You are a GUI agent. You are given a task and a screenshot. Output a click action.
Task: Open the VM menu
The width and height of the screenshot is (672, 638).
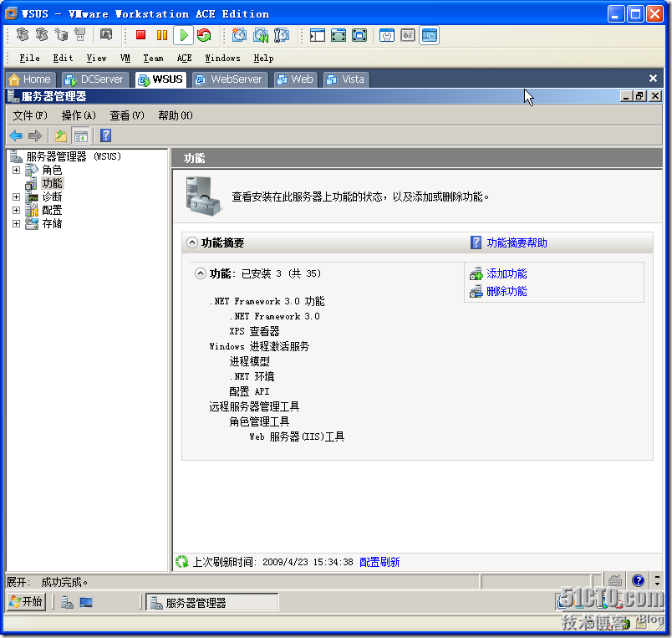pyautogui.click(x=125, y=58)
